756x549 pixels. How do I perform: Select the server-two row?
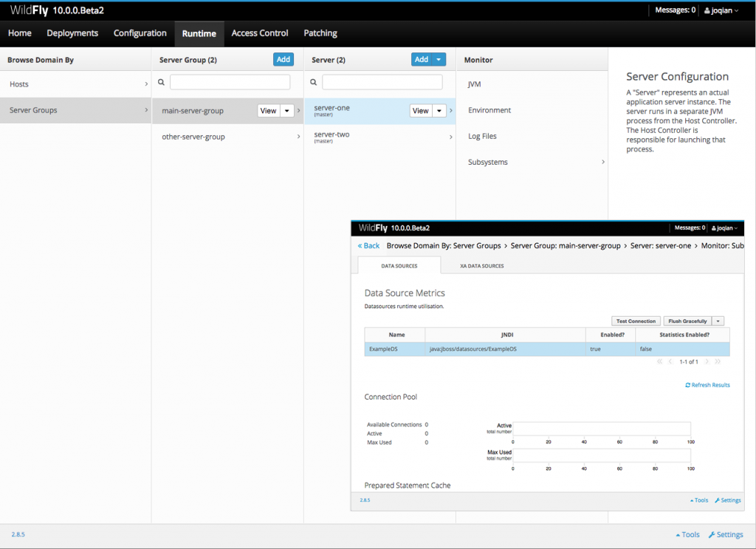pos(380,137)
